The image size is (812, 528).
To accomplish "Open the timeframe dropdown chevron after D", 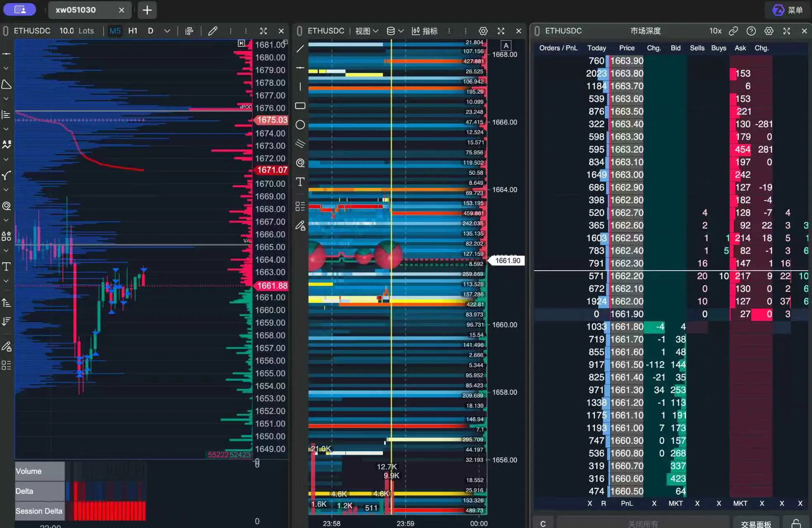I will tap(167, 31).
